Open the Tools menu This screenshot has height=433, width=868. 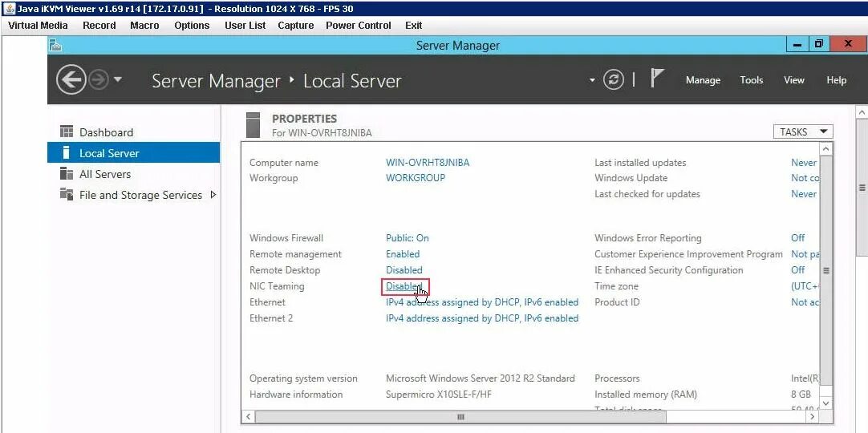click(x=752, y=80)
